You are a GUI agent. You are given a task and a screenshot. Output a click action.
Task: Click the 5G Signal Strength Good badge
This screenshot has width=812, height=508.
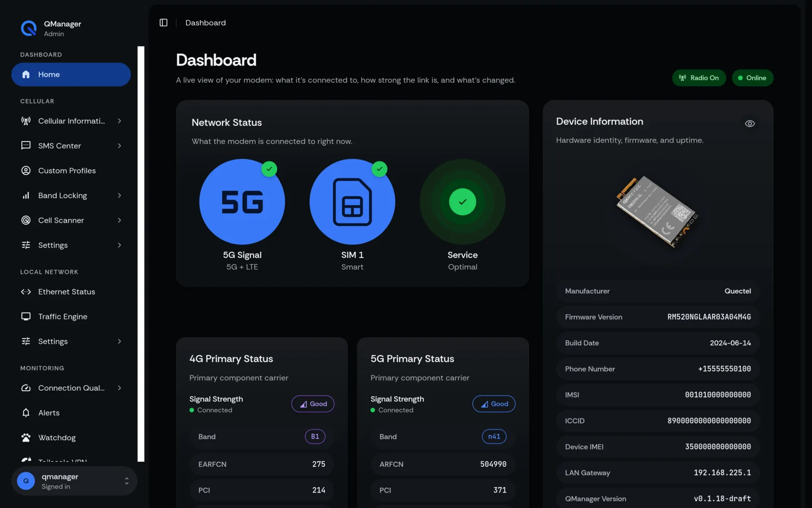[494, 404]
